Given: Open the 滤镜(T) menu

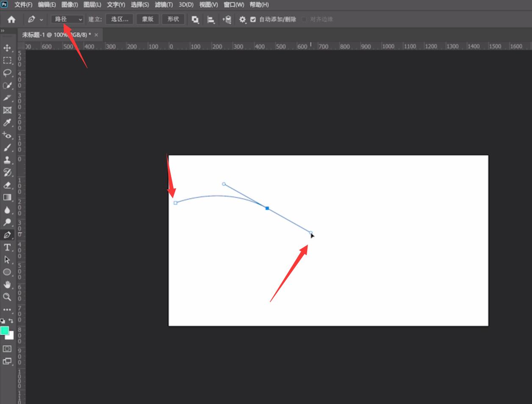Looking at the screenshot, I should (x=164, y=5).
